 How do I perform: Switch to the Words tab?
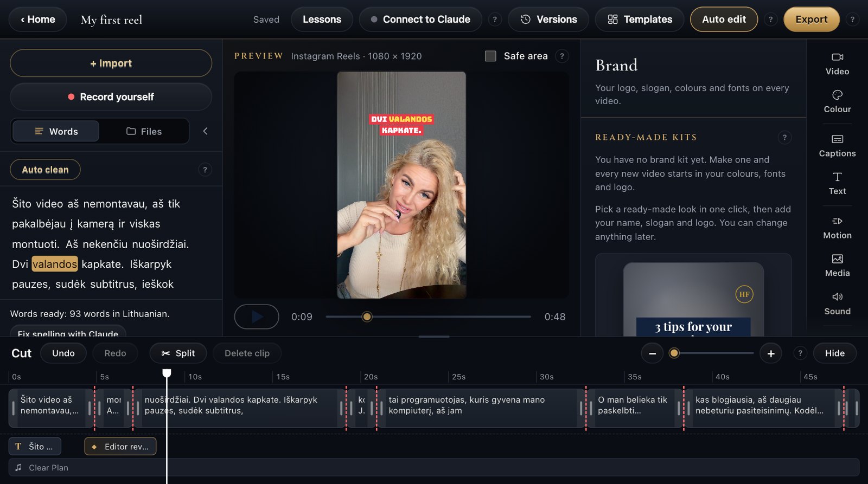(x=56, y=131)
